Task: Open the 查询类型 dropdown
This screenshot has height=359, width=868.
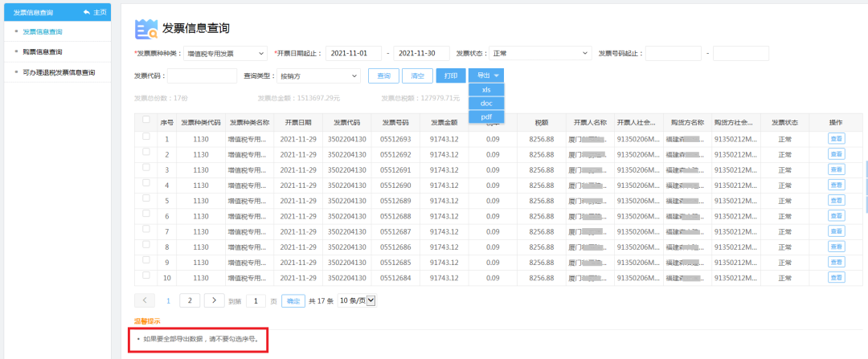Action: click(318, 75)
